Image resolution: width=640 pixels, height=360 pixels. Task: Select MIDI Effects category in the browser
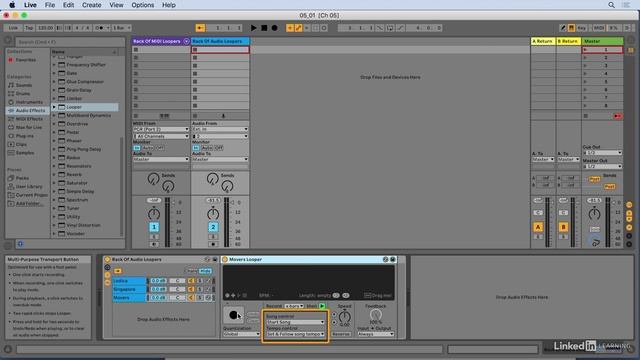29,119
